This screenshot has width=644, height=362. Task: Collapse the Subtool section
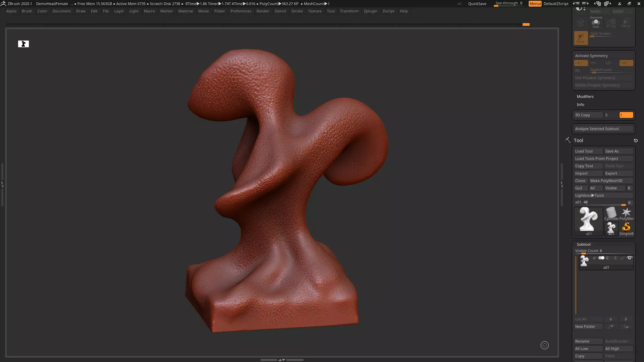click(x=584, y=244)
